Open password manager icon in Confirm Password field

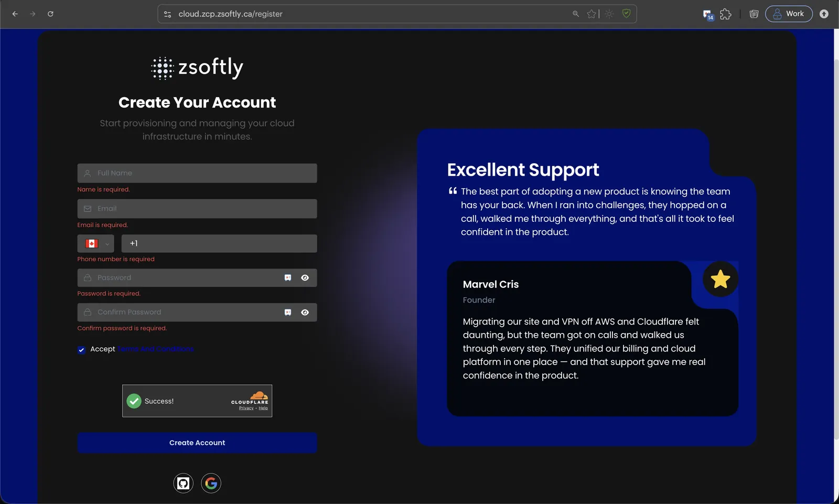click(288, 312)
